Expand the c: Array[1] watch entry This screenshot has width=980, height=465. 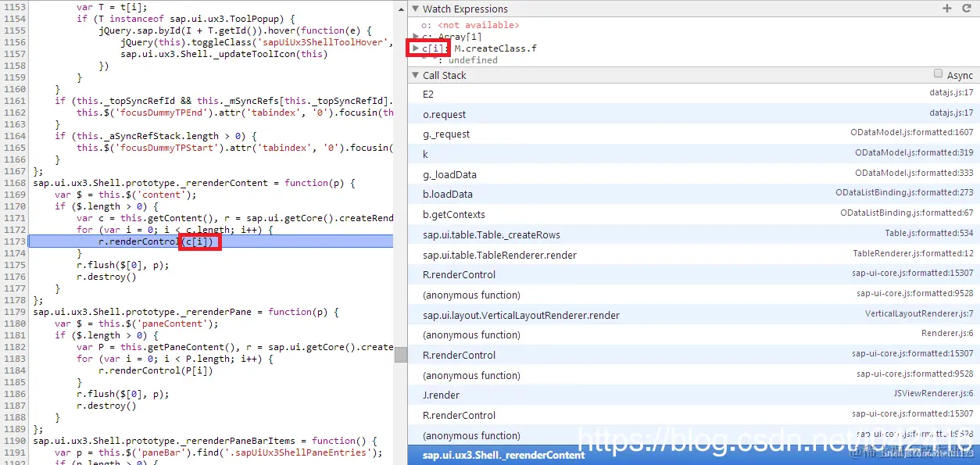click(416, 37)
